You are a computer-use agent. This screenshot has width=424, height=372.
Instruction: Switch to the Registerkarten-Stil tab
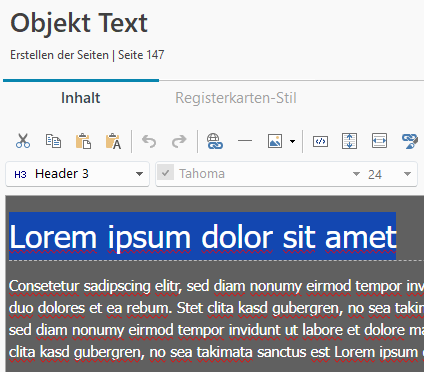point(236,98)
